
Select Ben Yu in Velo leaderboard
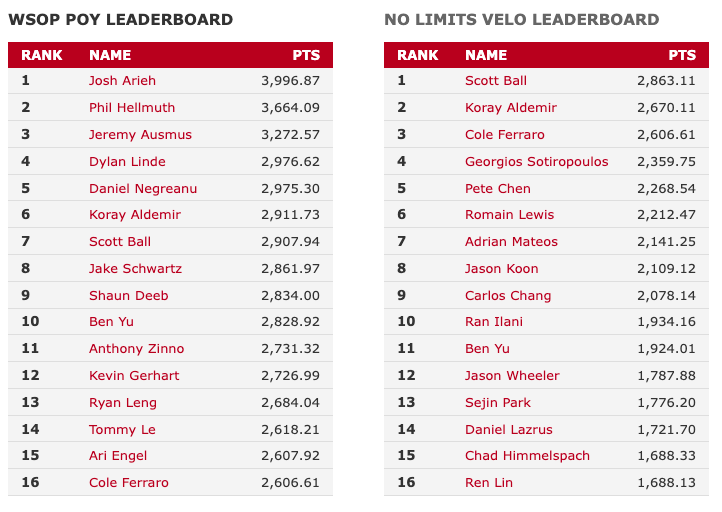pyautogui.click(x=487, y=349)
